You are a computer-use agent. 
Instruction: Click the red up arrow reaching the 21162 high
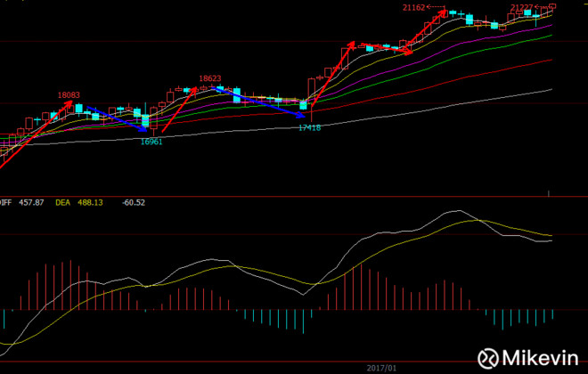pyautogui.click(x=426, y=30)
